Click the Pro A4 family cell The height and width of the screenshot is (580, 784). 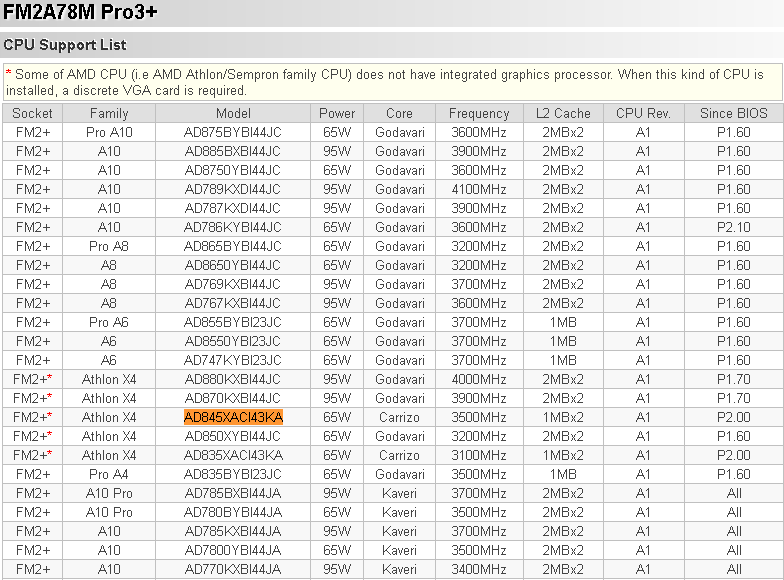point(109,474)
